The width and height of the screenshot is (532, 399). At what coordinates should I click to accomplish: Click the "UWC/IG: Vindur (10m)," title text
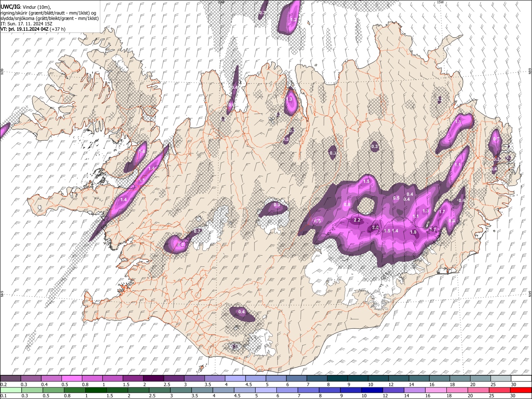25,7
